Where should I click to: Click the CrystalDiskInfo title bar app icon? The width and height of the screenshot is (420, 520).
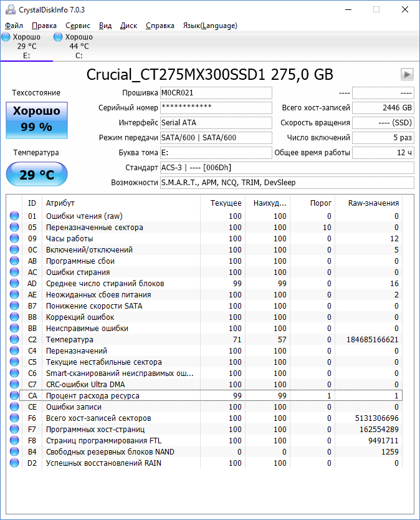(11, 9)
